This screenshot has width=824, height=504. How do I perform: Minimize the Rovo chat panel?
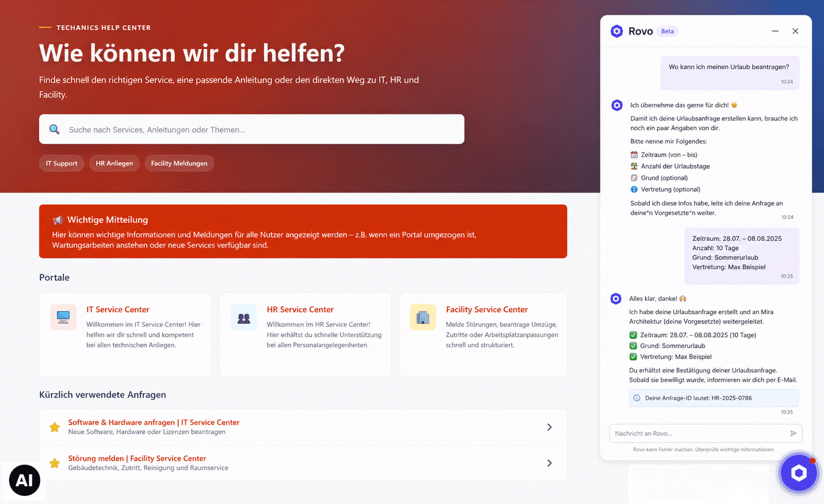(775, 31)
